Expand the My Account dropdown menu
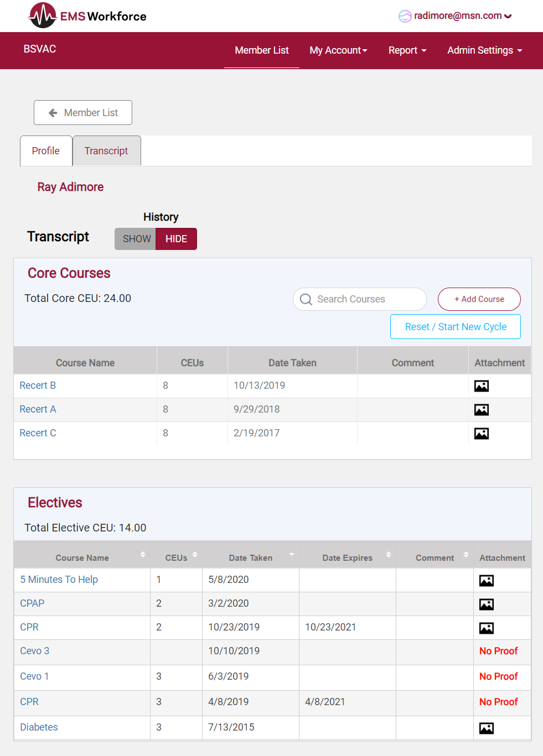543x756 pixels. [338, 50]
